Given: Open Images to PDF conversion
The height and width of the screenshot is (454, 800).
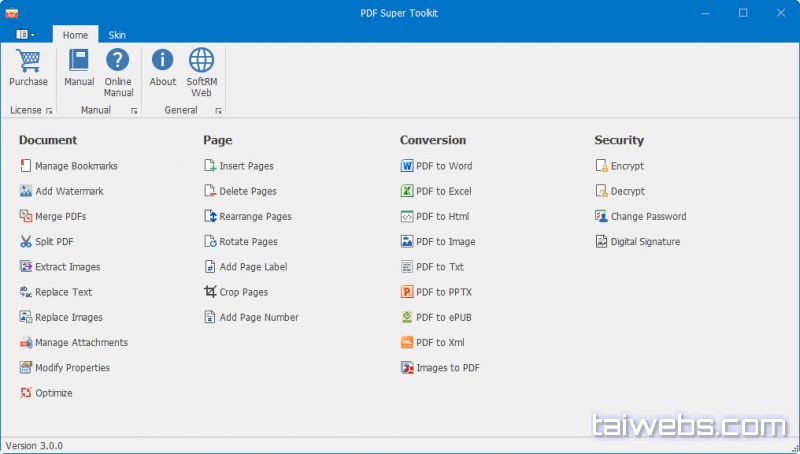Looking at the screenshot, I should click(x=448, y=368).
